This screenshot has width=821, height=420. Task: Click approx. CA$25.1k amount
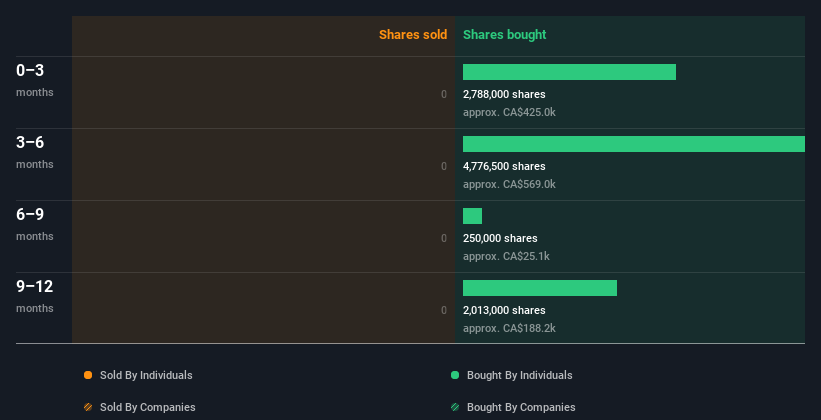click(506, 257)
